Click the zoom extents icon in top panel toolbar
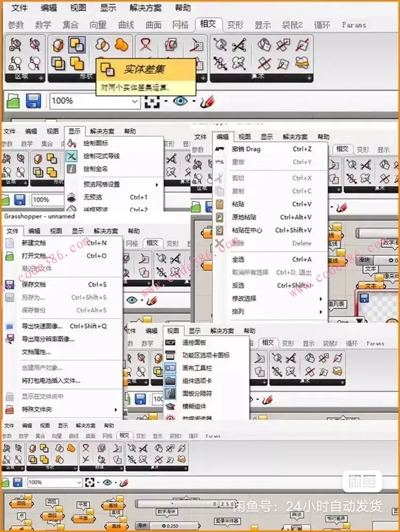The width and height of the screenshot is (400, 532). point(152,101)
